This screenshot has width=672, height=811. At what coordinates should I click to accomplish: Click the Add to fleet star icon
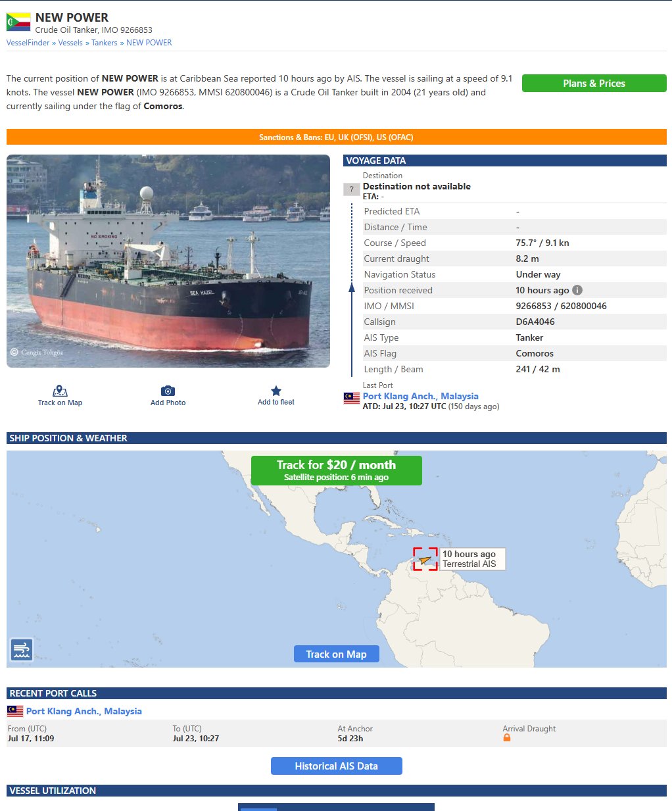(x=276, y=391)
